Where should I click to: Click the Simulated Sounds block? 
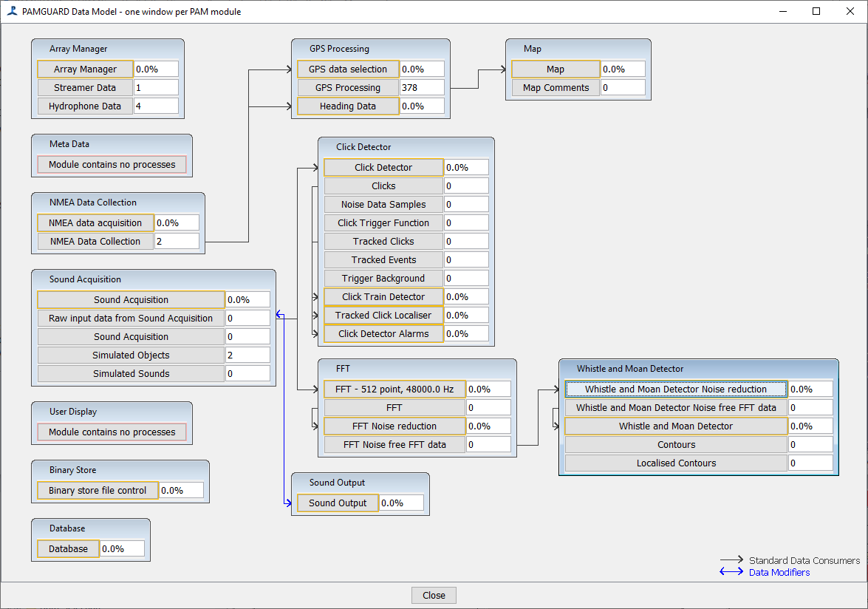131,373
